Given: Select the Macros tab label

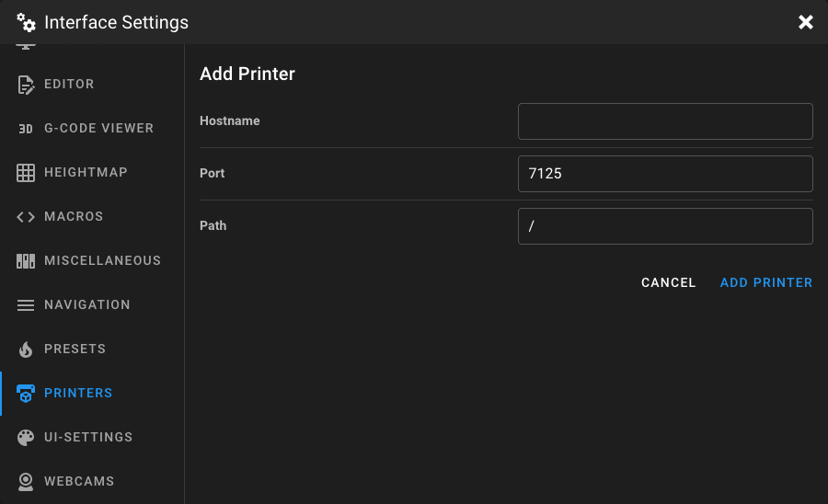Looking at the screenshot, I should [x=74, y=216].
